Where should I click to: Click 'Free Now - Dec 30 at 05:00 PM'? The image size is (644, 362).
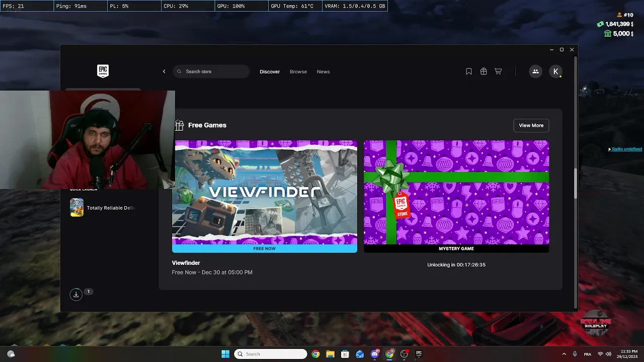point(212,273)
